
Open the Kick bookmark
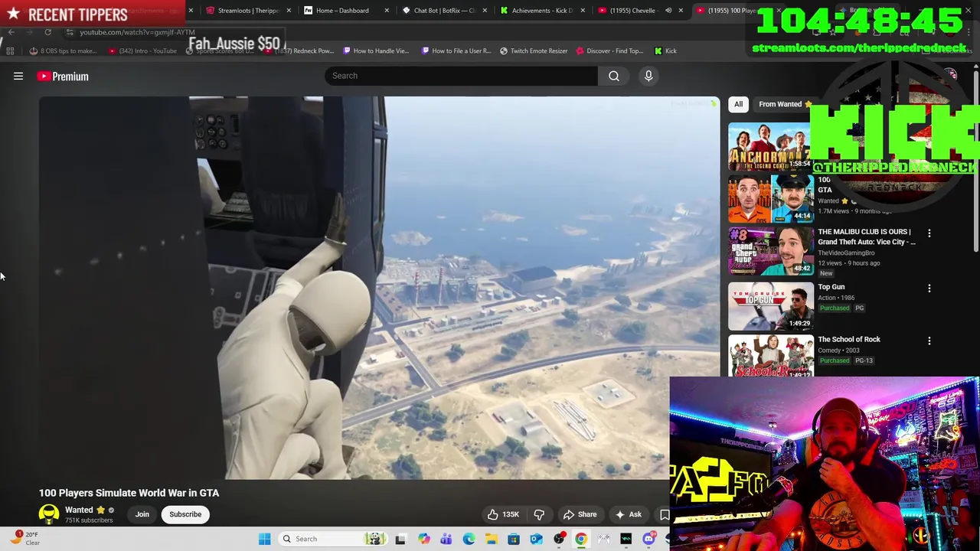click(665, 51)
